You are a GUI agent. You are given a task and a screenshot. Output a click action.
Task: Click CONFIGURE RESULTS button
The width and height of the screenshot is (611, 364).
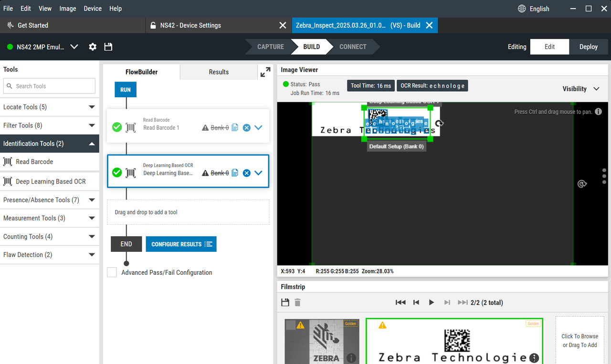[181, 244]
